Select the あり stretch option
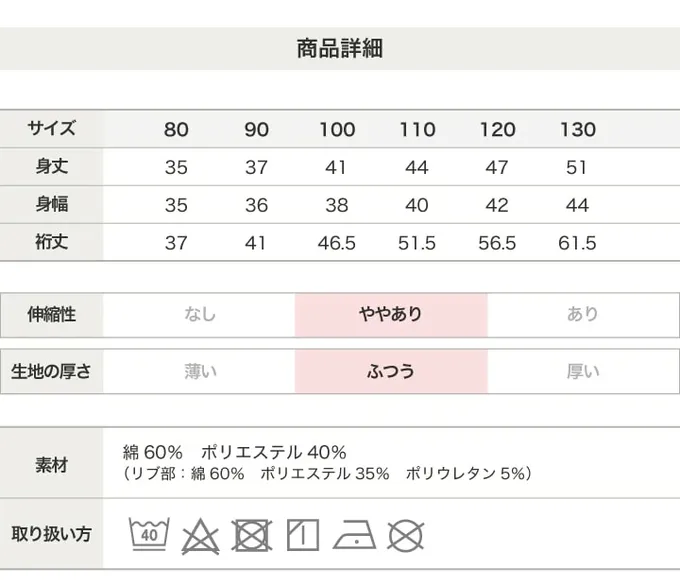Image resolution: width=680 pixels, height=586 pixels. point(582,314)
